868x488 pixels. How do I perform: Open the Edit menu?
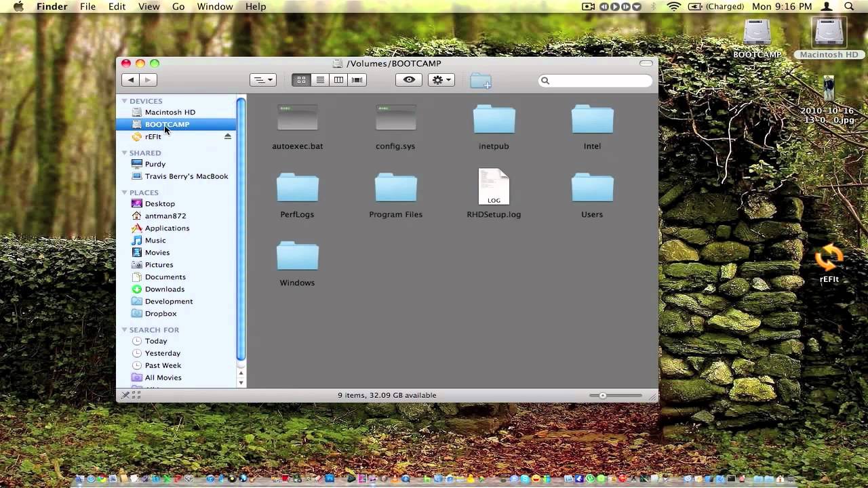[x=117, y=7]
